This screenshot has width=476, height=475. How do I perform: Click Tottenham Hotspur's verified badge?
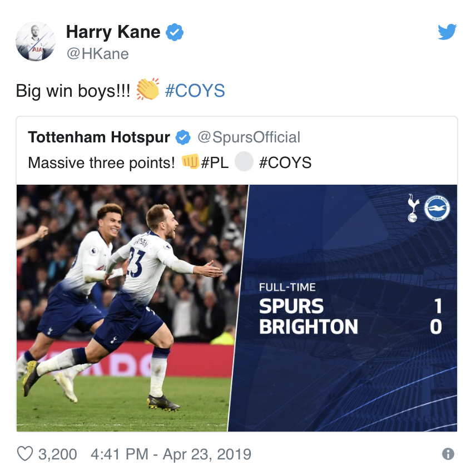(183, 137)
